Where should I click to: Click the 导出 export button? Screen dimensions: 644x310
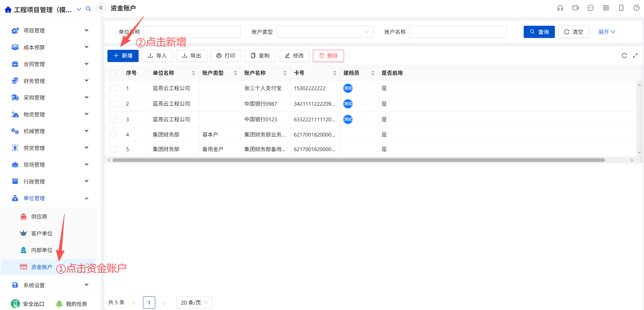coord(192,56)
